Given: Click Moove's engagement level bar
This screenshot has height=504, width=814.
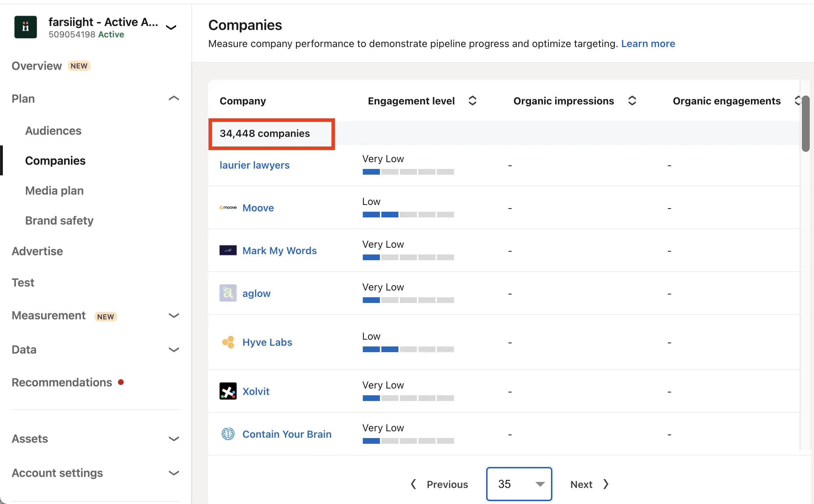Looking at the screenshot, I should pos(408,215).
